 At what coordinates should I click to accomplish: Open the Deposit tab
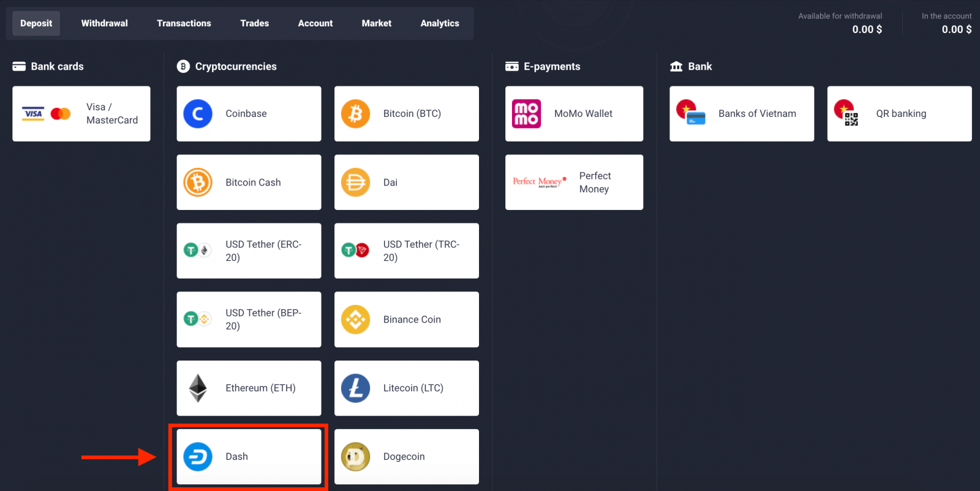coord(36,23)
